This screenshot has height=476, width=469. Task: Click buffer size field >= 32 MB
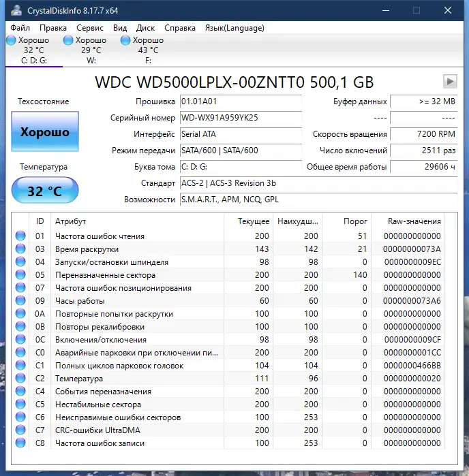point(424,101)
